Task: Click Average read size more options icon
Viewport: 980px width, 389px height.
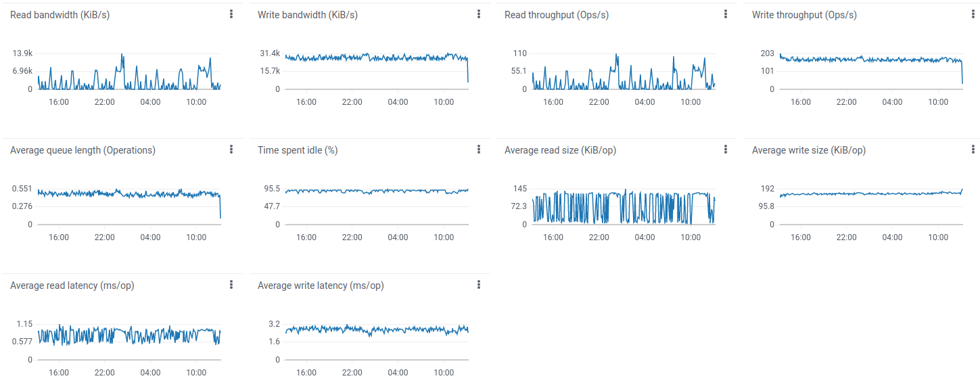Action: [x=726, y=150]
